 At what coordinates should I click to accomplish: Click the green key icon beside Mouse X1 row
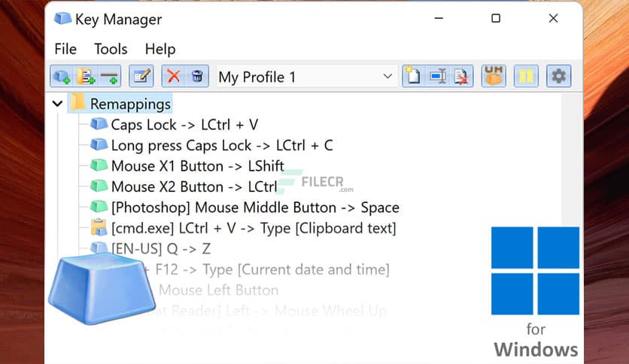click(x=99, y=165)
